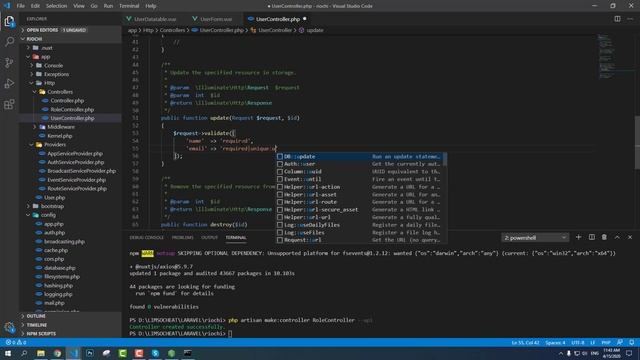640x360 pixels.
Task: Collapse the app folder
Action: pos(70,57)
